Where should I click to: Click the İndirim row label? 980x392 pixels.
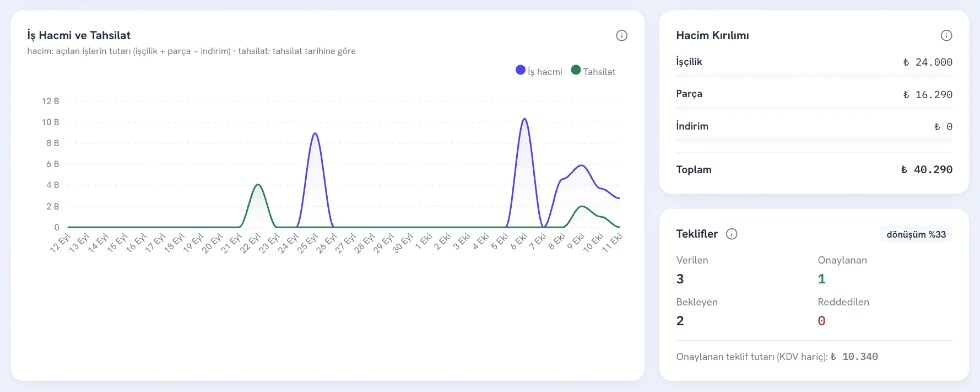(692, 126)
